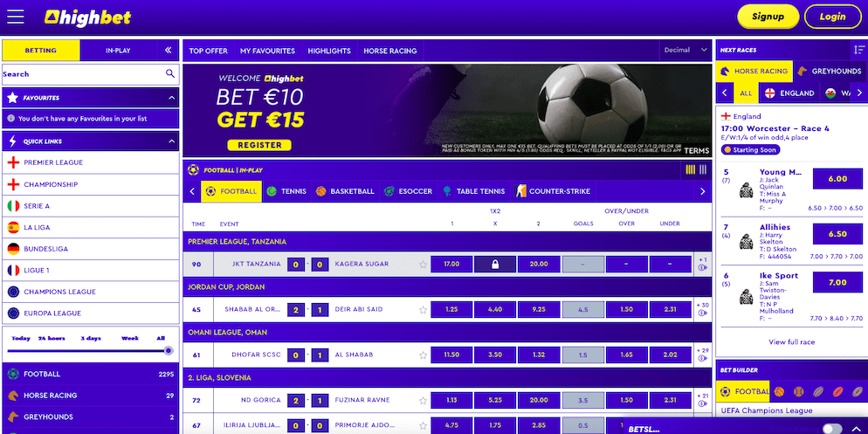
Task: Toggle the Betslip switch
Action: point(832,429)
